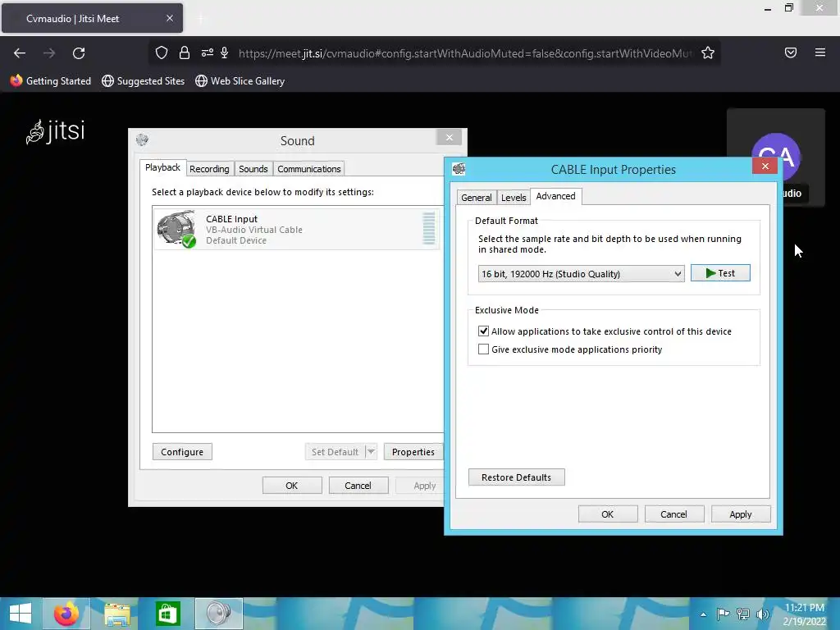Open Action Center flag tray icon

pos(723,614)
